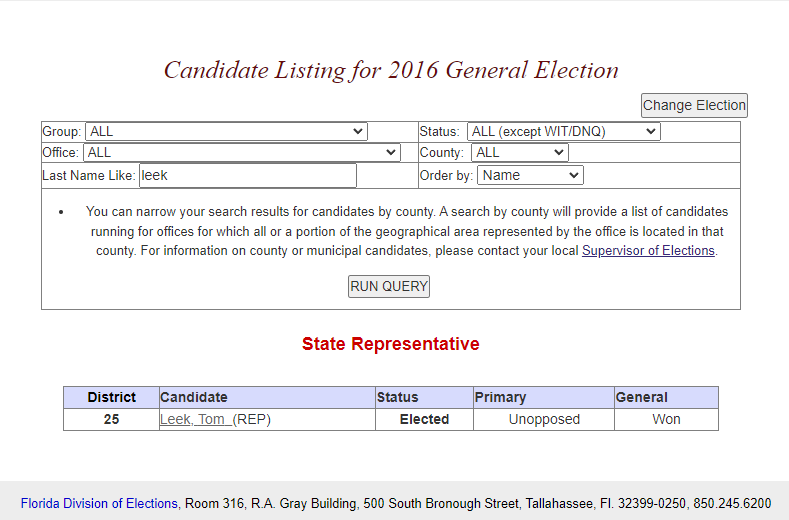The height and width of the screenshot is (520, 789).
Task: Select the Primary column header
Action: coord(500,397)
